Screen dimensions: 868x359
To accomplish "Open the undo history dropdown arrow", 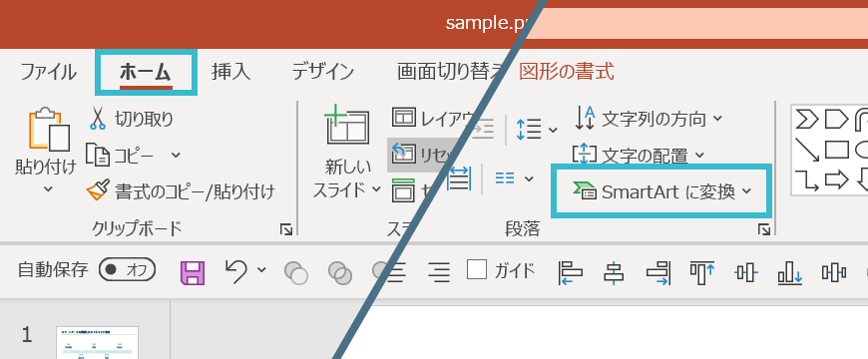I will point(261,270).
